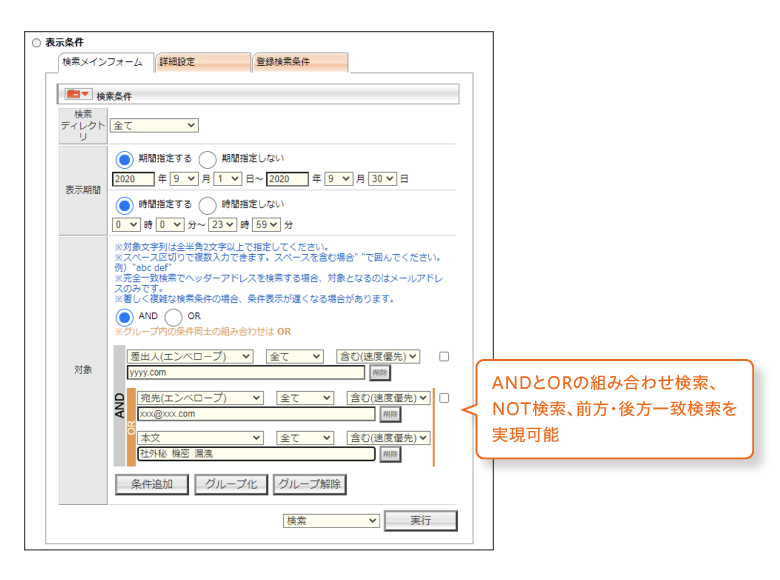Open the start hour dropdown
This screenshot has width=780, height=580.
pyautogui.click(x=126, y=224)
